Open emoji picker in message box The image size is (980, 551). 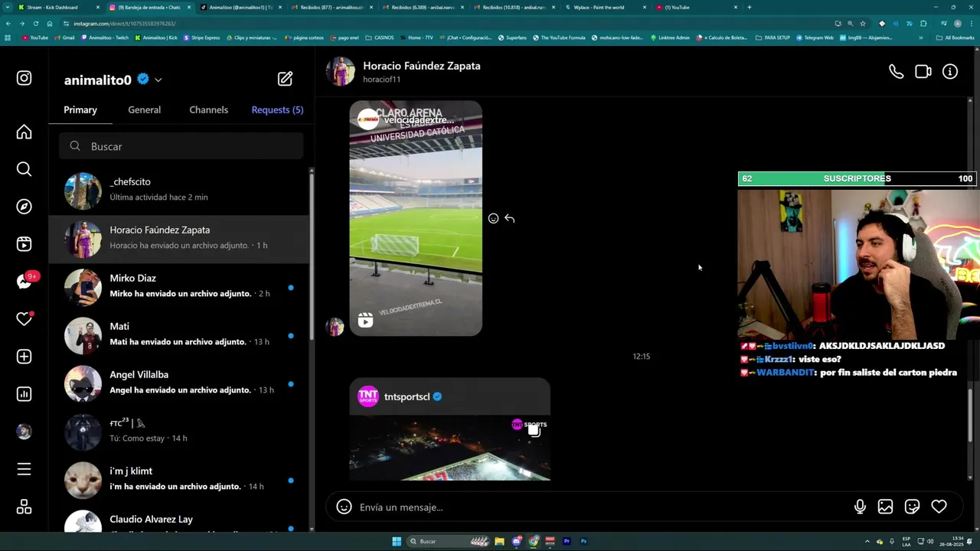point(344,507)
